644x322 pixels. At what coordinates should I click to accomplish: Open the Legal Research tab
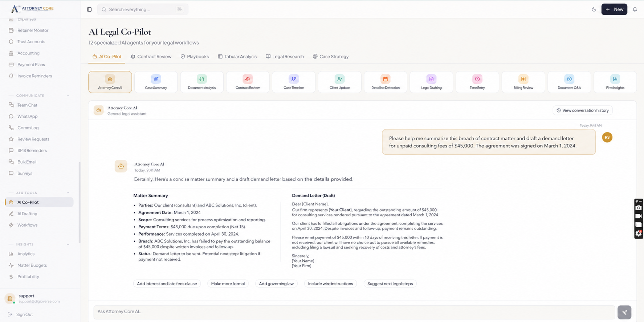[x=285, y=57]
